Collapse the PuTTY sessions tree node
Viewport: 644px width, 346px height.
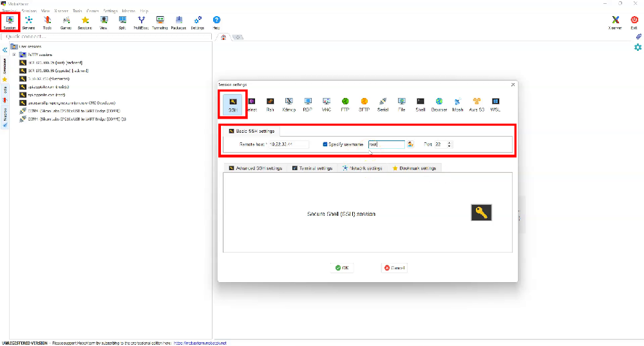pyautogui.click(x=14, y=55)
